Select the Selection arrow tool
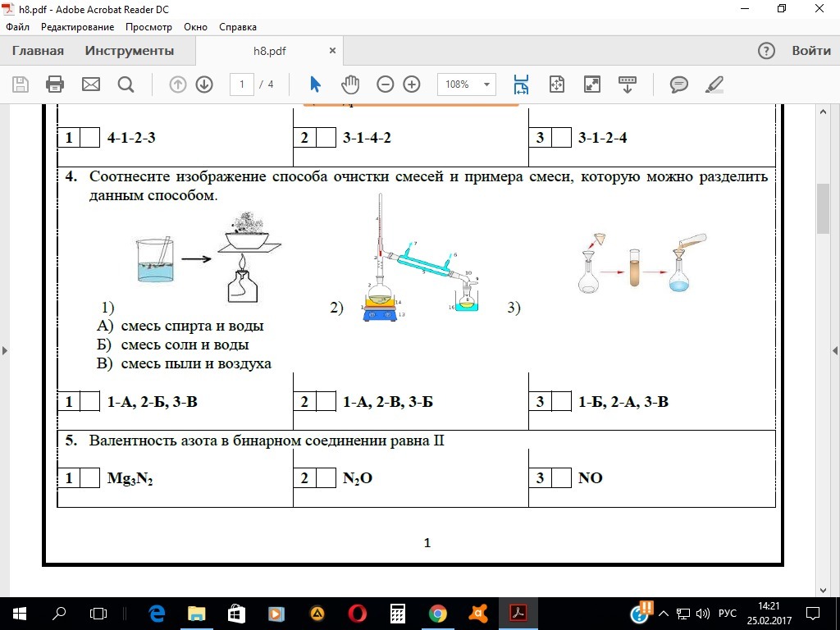 pyautogui.click(x=314, y=84)
